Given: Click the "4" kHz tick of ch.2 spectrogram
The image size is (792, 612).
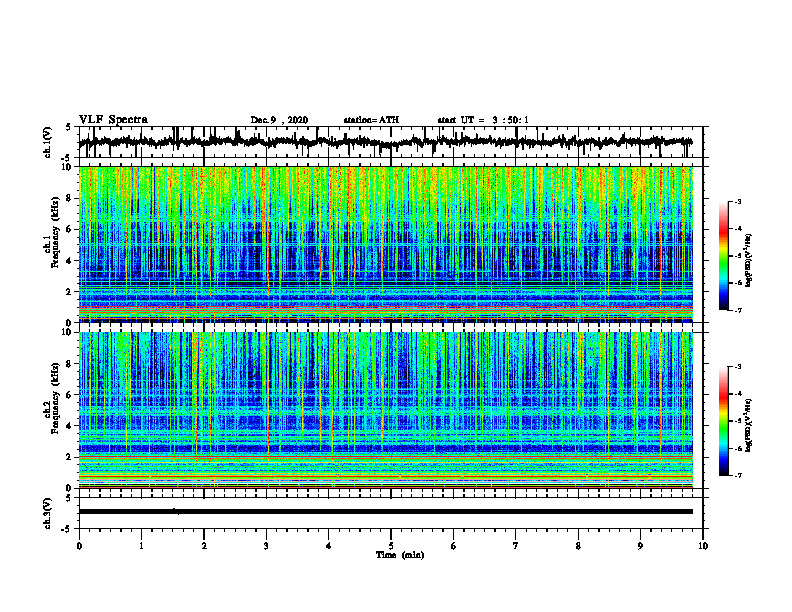Looking at the screenshot, I should coord(69,426).
